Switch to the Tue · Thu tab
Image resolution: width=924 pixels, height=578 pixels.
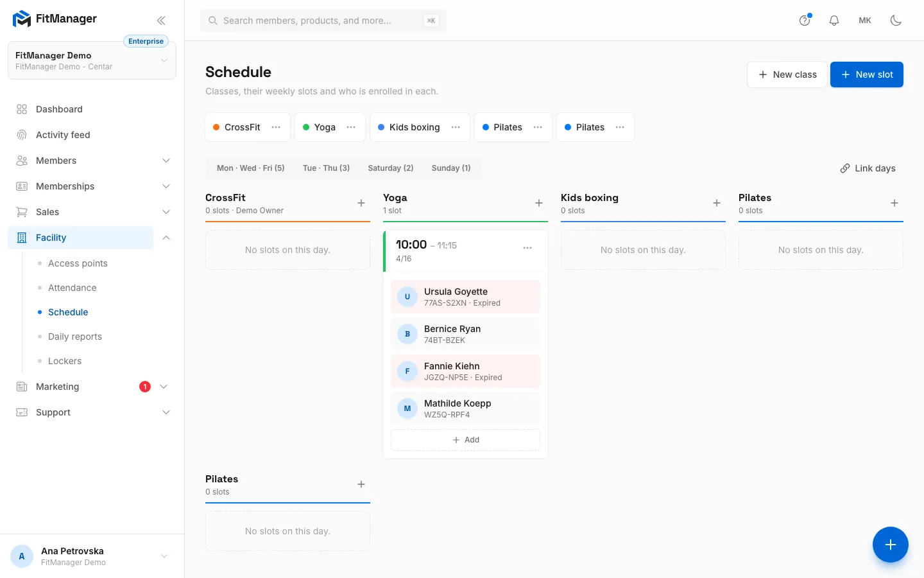326,168
